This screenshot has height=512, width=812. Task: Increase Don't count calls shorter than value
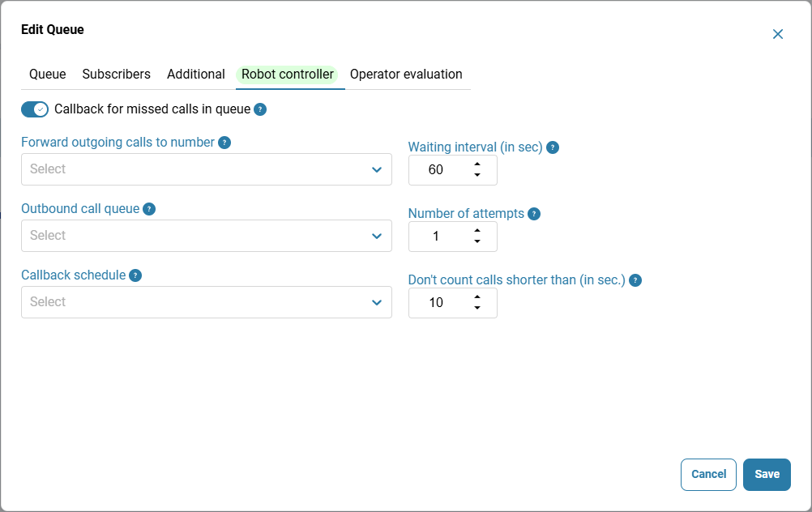(477, 297)
